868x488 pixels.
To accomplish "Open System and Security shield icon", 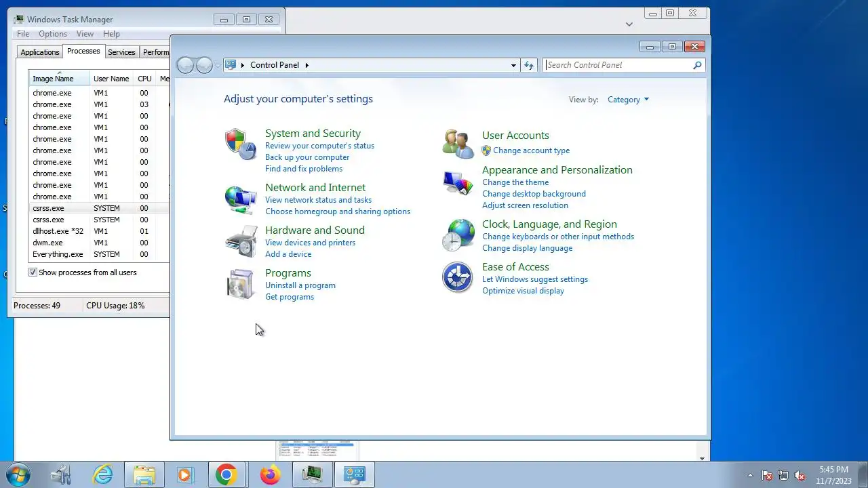I will [241, 144].
